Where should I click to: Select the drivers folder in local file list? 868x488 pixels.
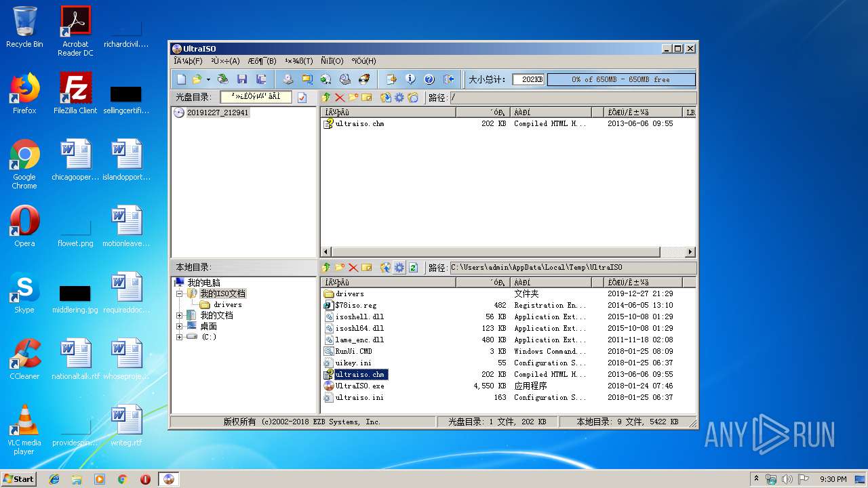pyautogui.click(x=349, y=294)
